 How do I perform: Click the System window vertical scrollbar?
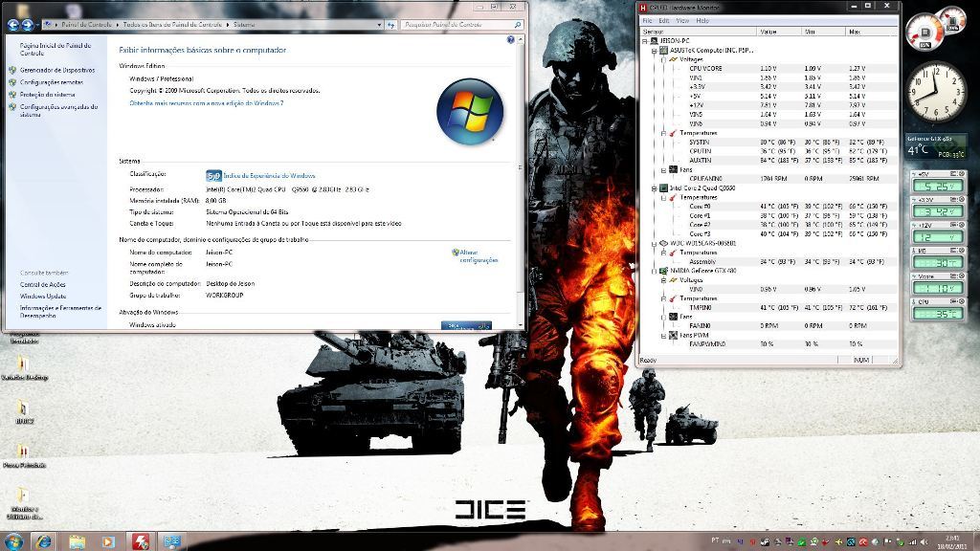[x=520, y=181]
